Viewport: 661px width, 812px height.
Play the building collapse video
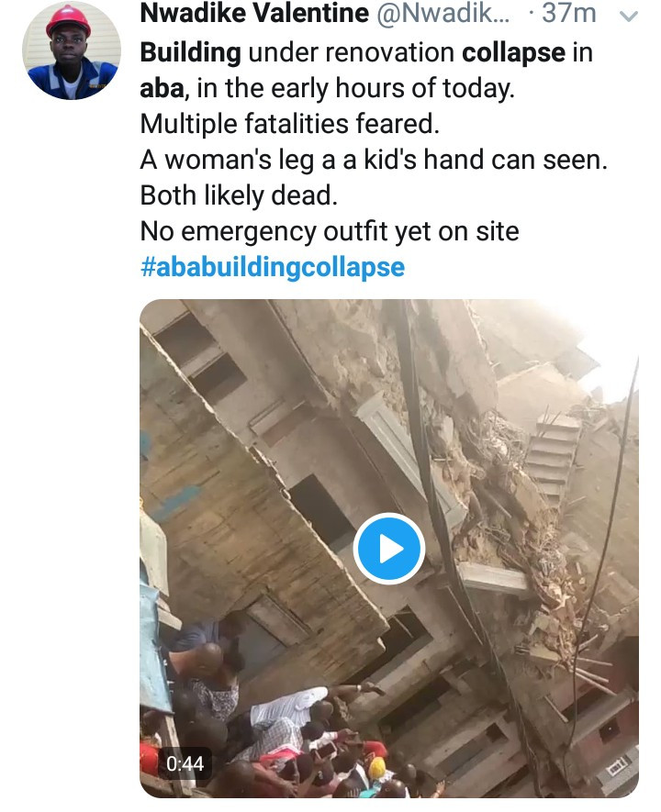pyautogui.click(x=388, y=549)
